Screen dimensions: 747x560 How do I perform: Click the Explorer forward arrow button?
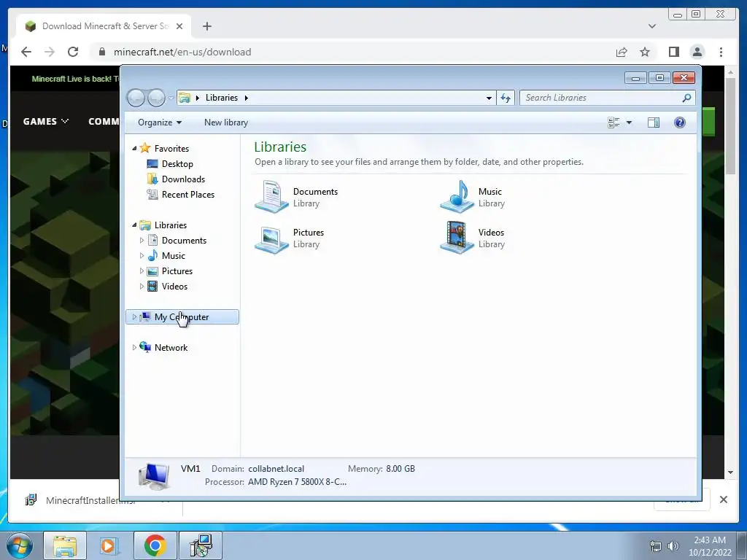[156, 98]
